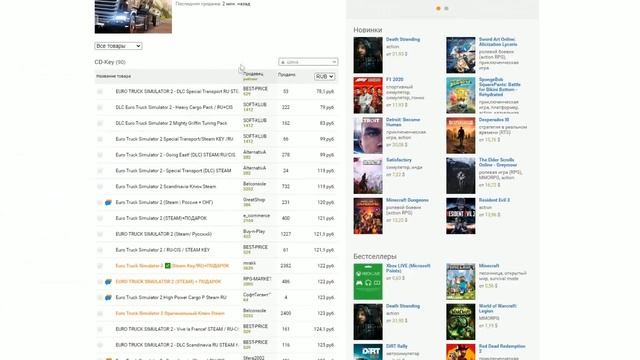Tick the checkbox for Going East! (DLC) STEAM/RU/CIS
The image size is (640, 360).
coord(100,155)
